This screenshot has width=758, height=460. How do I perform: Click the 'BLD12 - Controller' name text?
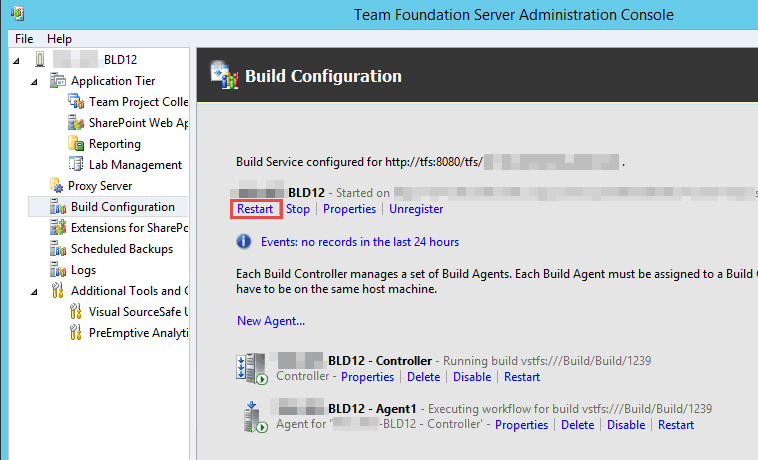[x=380, y=361]
